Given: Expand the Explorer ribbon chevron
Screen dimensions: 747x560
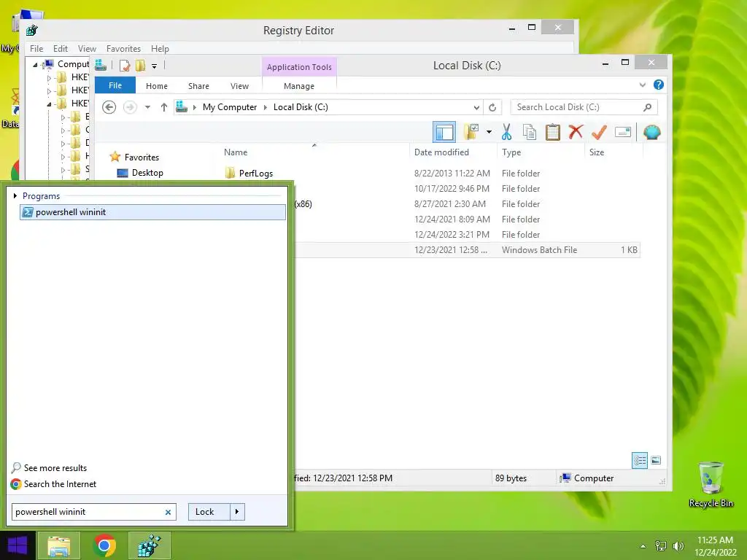Looking at the screenshot, I should pyautogui.click(x=642, y=85).
